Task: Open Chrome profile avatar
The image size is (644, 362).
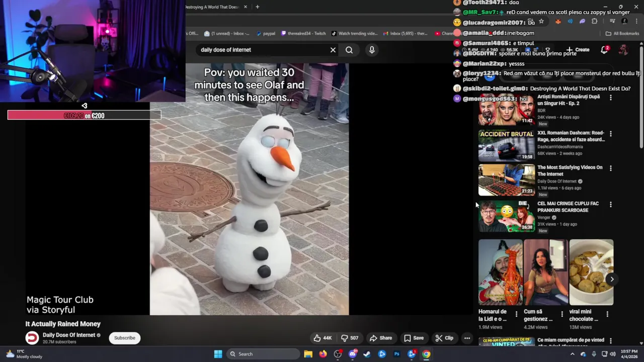Action: 624,21
